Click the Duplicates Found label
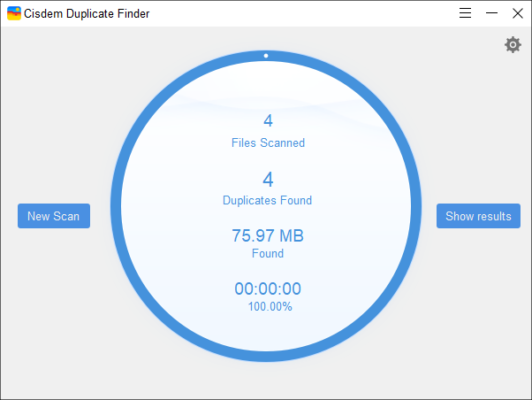The width and height of the screenshot is (532, 400). 267,201
